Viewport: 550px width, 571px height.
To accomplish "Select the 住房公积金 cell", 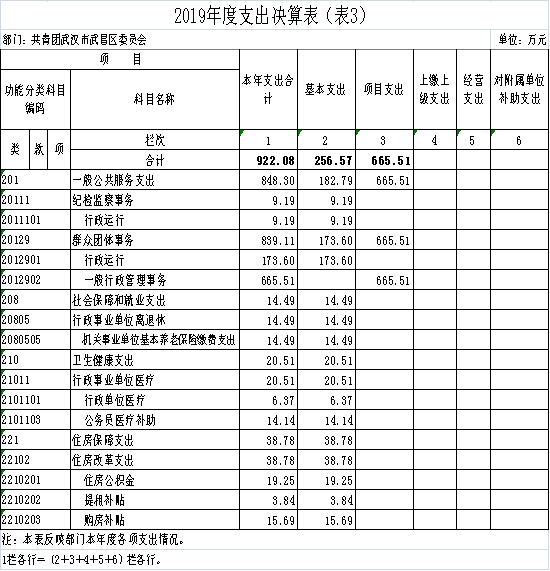I will coord(155,480).
